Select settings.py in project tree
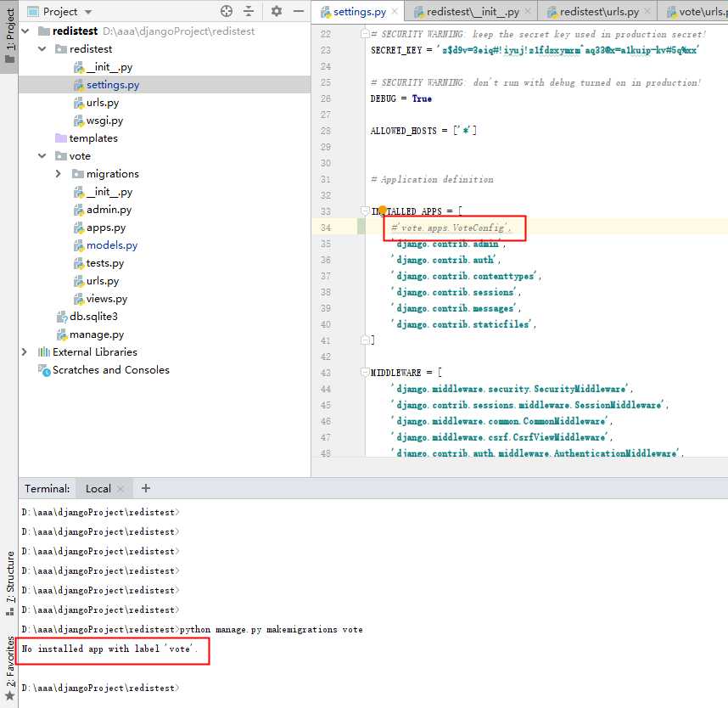 pos(113,85)
